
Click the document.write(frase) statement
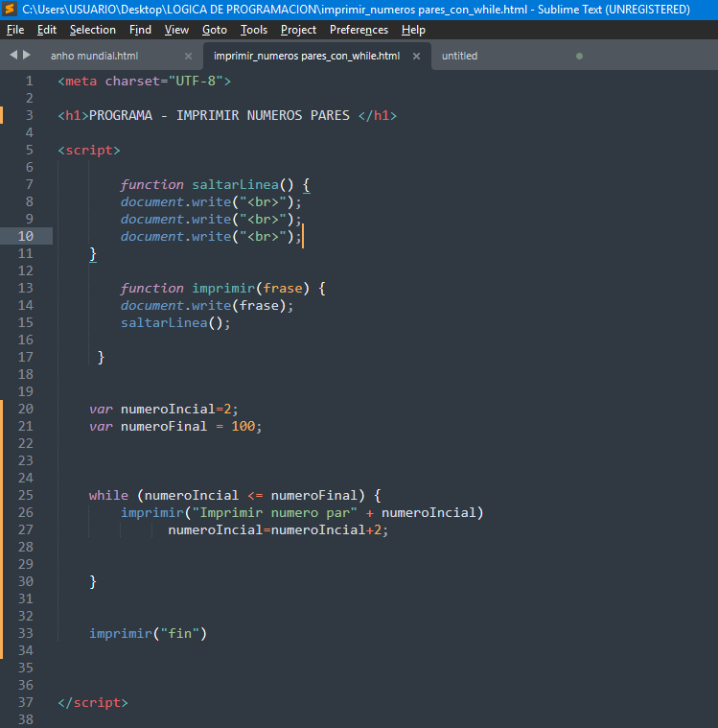(207, 305)
